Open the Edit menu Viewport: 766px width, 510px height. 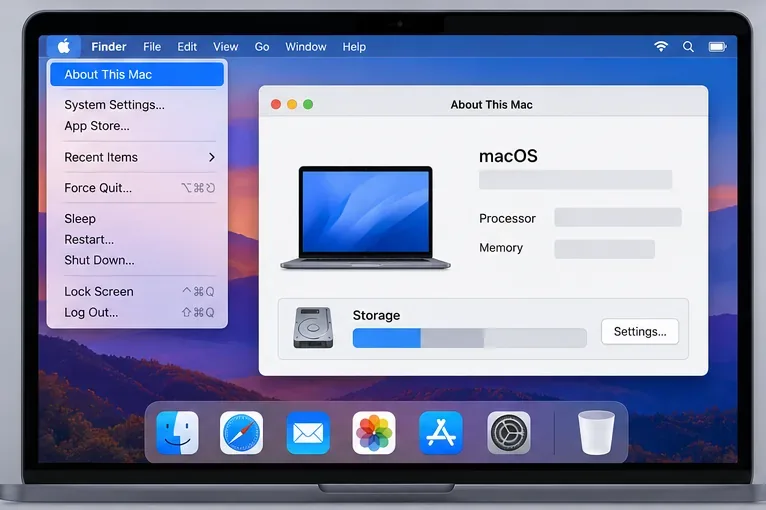tap(187, 47)
